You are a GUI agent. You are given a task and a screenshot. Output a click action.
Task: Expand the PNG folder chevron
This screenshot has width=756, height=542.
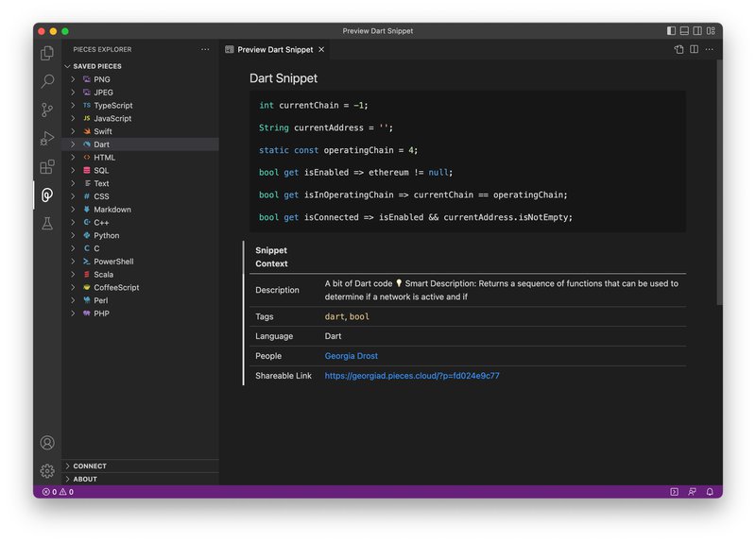tap(73, 79)
